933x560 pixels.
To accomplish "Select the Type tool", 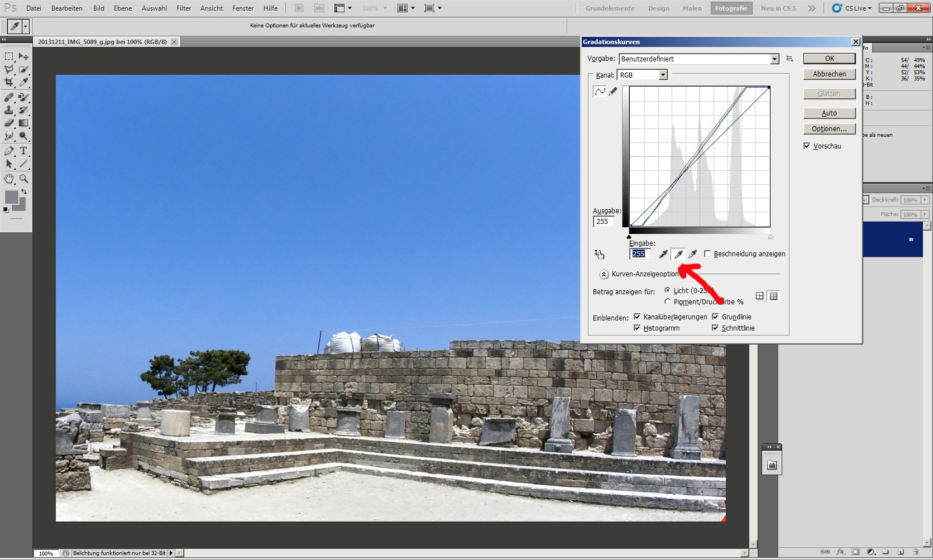I will pyautogui.click(x=23, y=151).
